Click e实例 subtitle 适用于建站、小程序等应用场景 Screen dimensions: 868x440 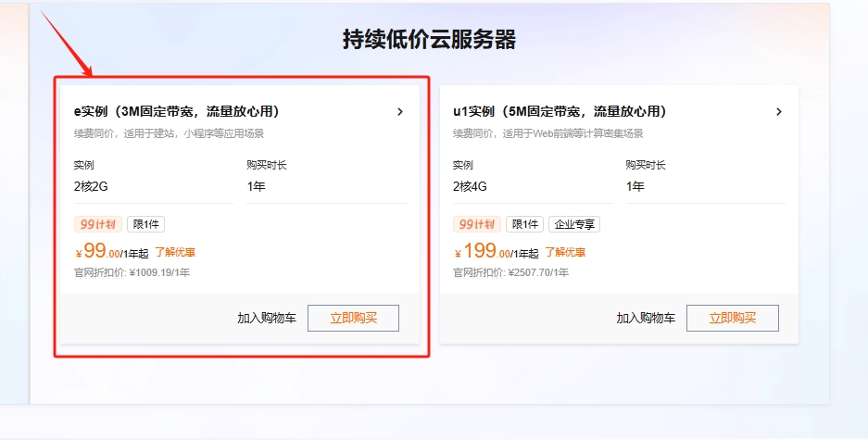point(169,133)
